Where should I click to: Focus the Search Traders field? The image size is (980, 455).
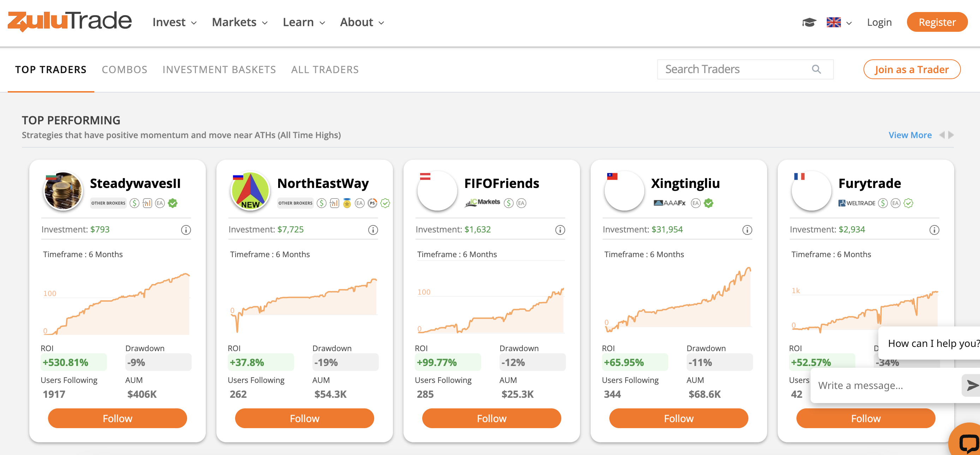coord(745,69)
